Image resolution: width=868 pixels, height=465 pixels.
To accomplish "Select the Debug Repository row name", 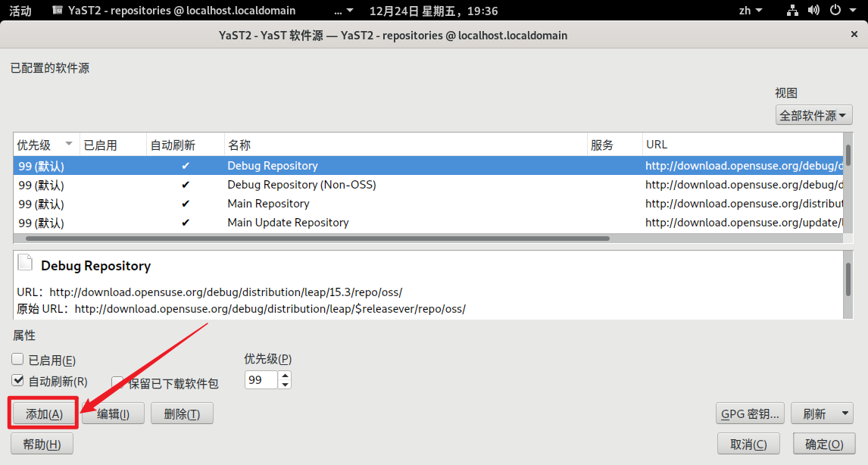I will (x=273, y=166).
